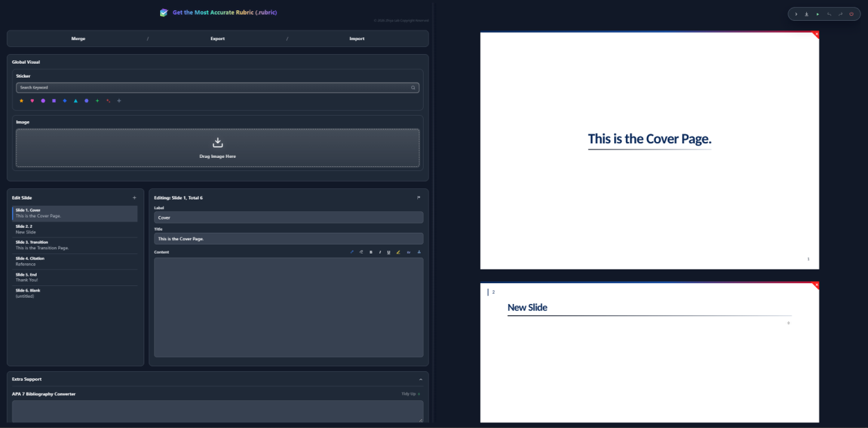Image resolution: width=868 pixels, height=428 pixels.
Task: Open the Export tab
Action: [x=218, y=39]
